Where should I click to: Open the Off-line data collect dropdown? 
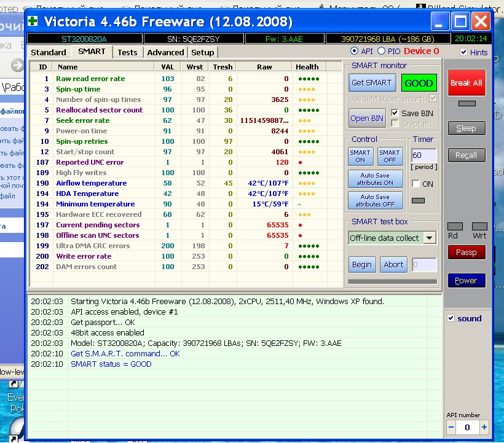tap(430, 238)
